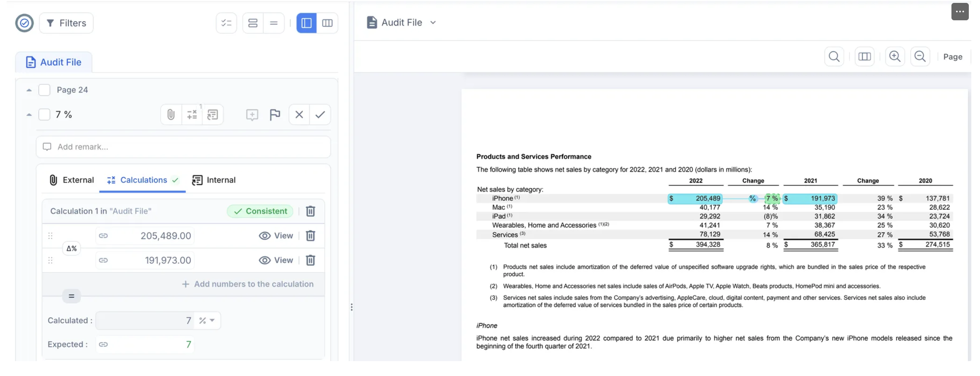Click the paperclip attachment icon

171,115
